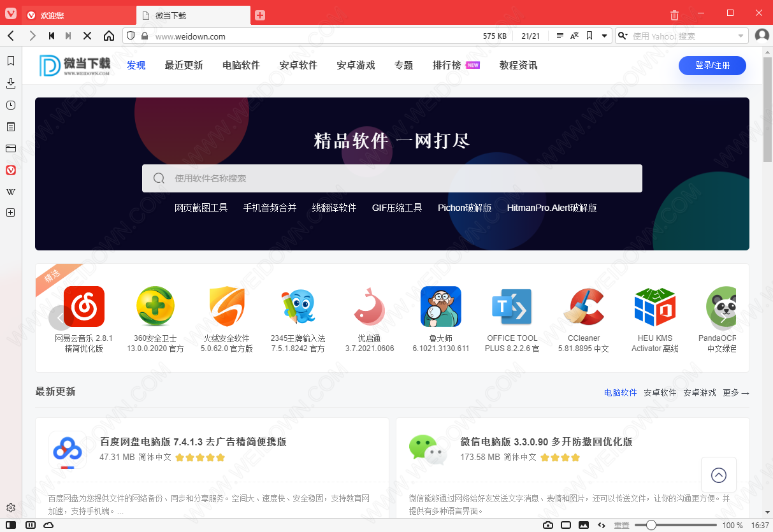Capture page with camera icon
Viewport: 773px width, 532px height.
coord(548,525)
